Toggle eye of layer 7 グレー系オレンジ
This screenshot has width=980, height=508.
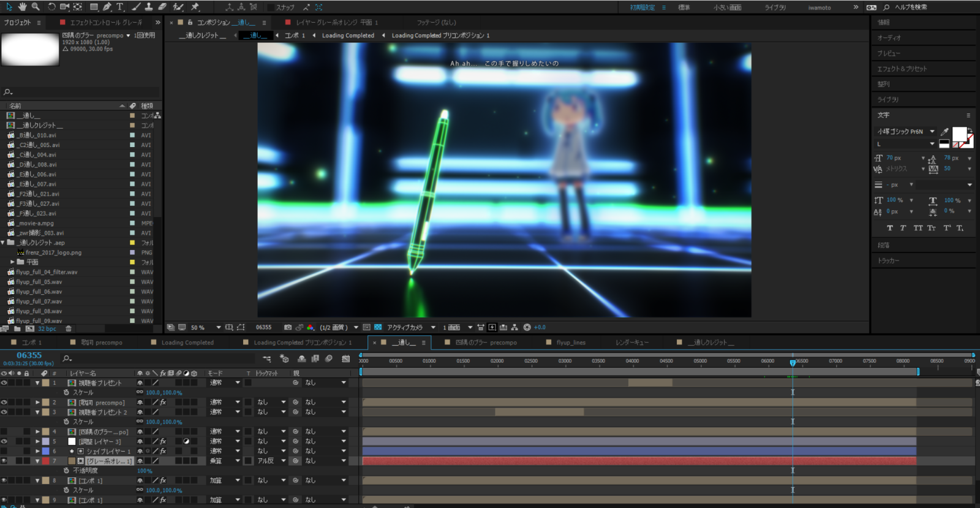(x=4, y=461)
